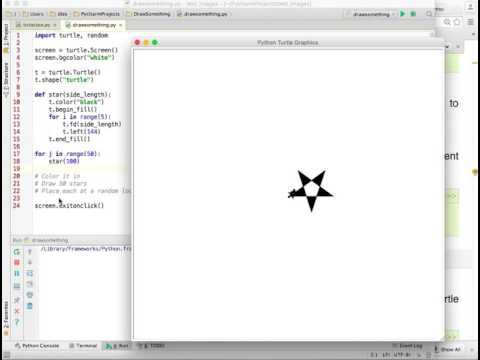This screenshot has width=480, height=360.
Task: Click the Users breadcrumb folder
Action: (33, 14)
